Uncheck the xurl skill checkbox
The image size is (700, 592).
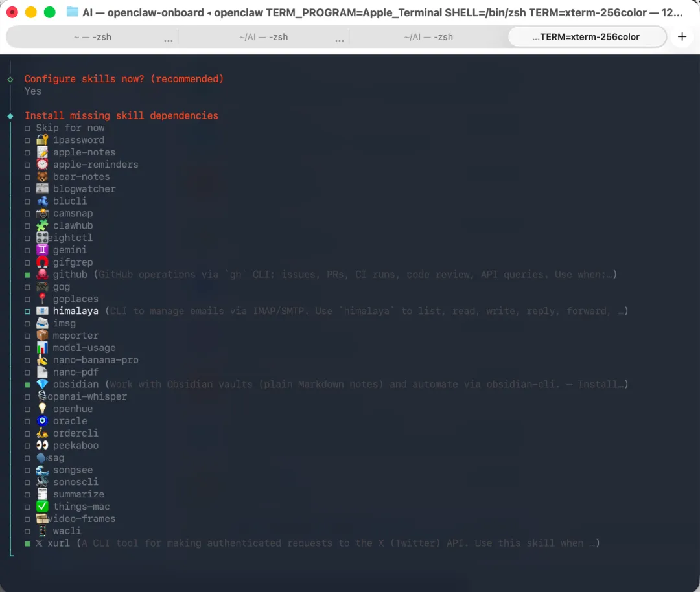tap(27, 543)
